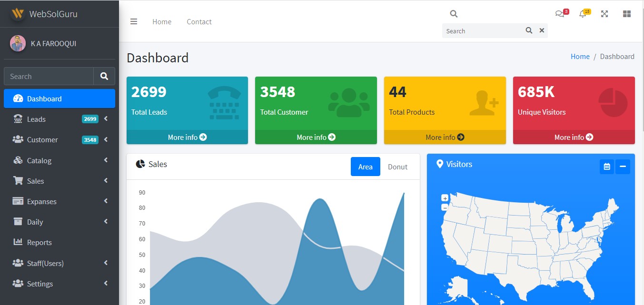
Task: Collapse the Visitors panel with the minus button
Action: pos(623,167)
